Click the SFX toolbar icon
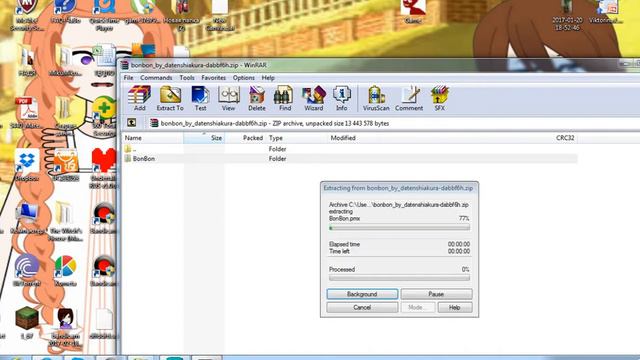 [440, 98]
